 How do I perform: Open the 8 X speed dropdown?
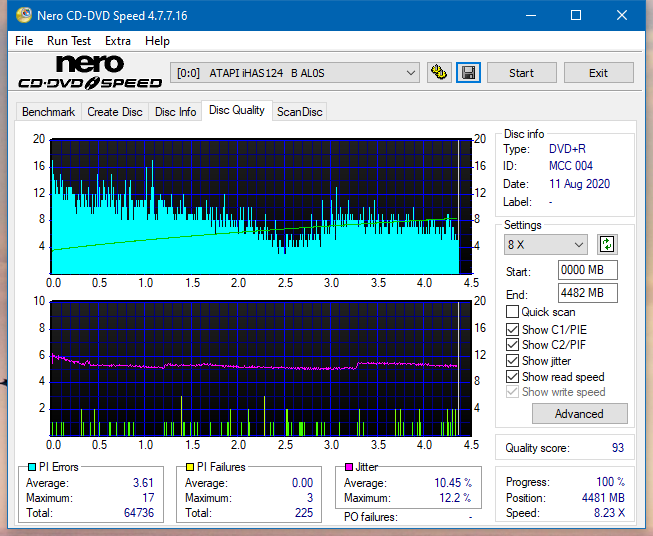coord(546,244)
